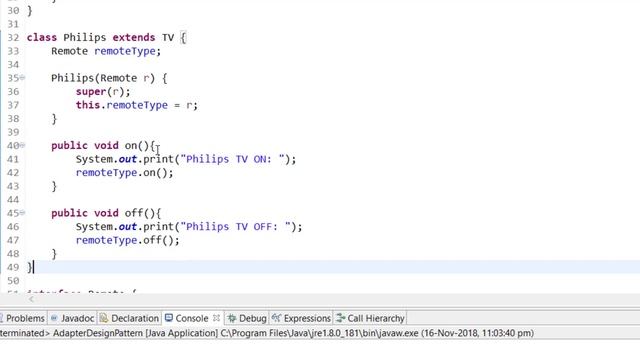Select the Console tab
The height and width of the screenshot is (360, 640).
192,318
